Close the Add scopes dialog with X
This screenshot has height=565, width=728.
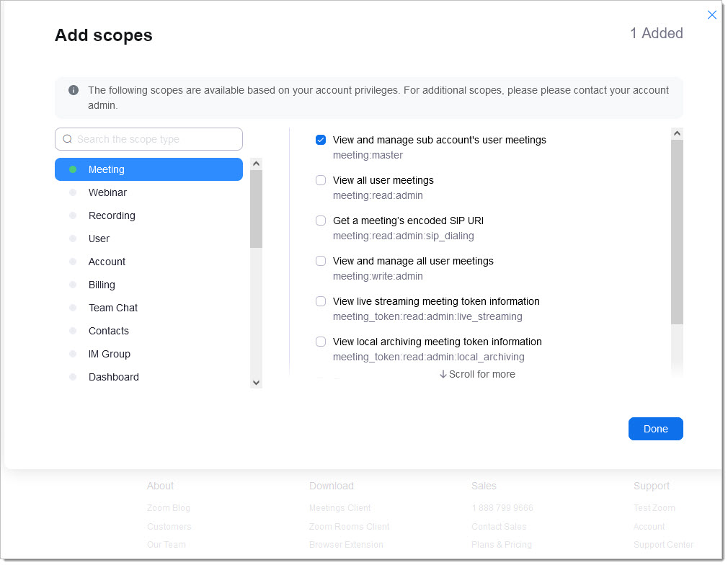712,15
